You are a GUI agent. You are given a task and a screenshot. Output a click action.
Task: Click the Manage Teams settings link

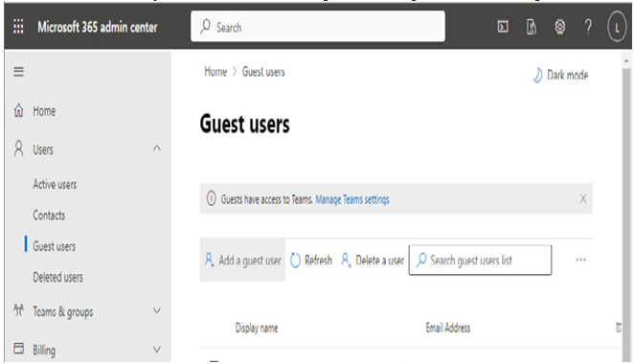tap(352, 199)
